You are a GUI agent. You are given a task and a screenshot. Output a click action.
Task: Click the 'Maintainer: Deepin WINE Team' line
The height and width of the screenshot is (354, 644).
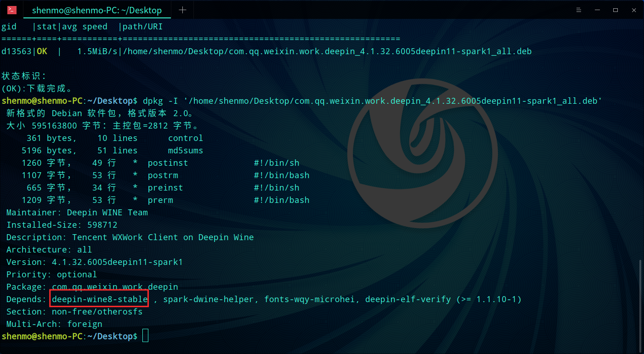[x=77, y=213]
